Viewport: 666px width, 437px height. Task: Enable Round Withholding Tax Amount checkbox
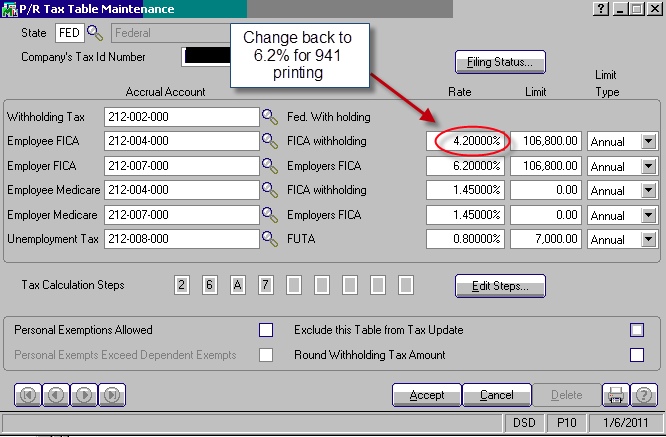coord(637,355)
